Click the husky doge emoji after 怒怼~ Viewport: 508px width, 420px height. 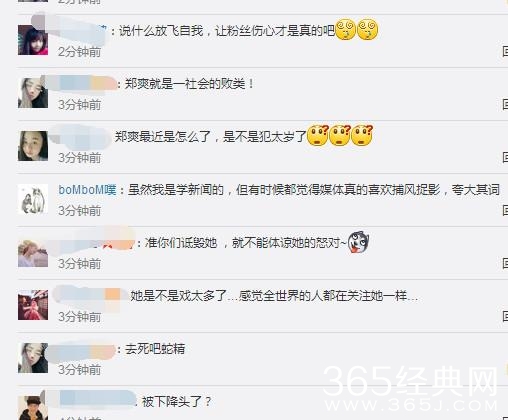click(x=358, y=241)
